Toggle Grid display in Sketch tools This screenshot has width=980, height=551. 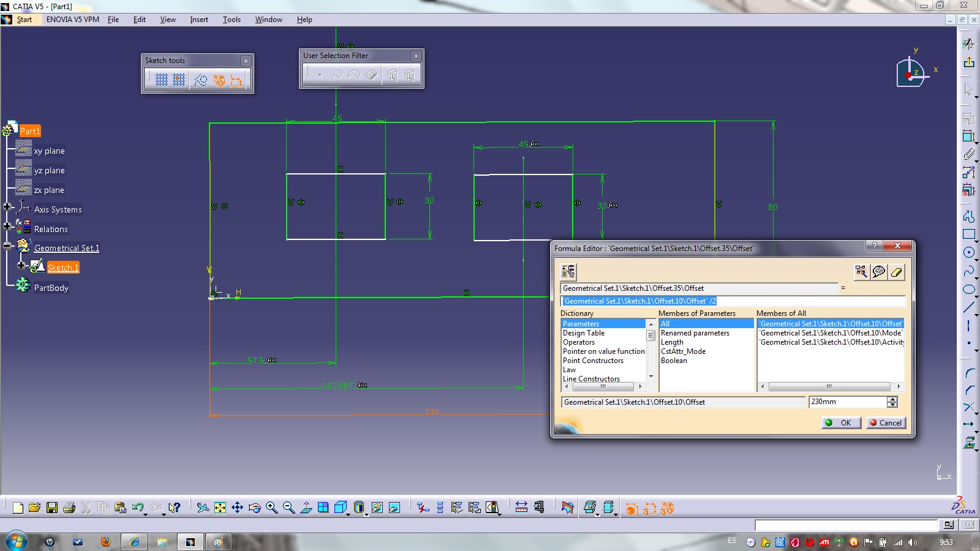coord(161,80)
